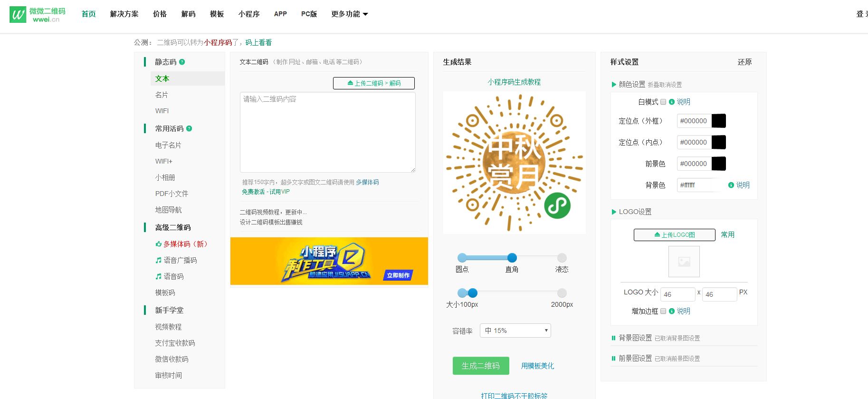Click the LOGO image placeholder thumbnail
Screen dimensions: 868x399
(684, 262)
